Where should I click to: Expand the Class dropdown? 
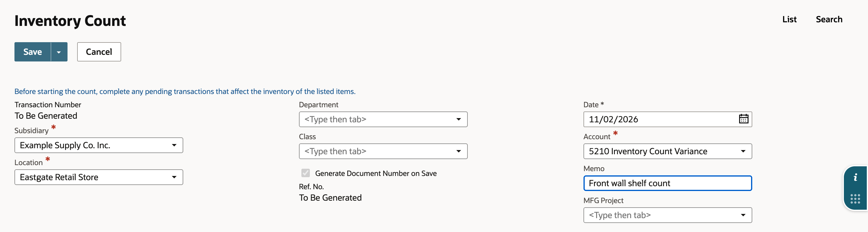point(383,151)
